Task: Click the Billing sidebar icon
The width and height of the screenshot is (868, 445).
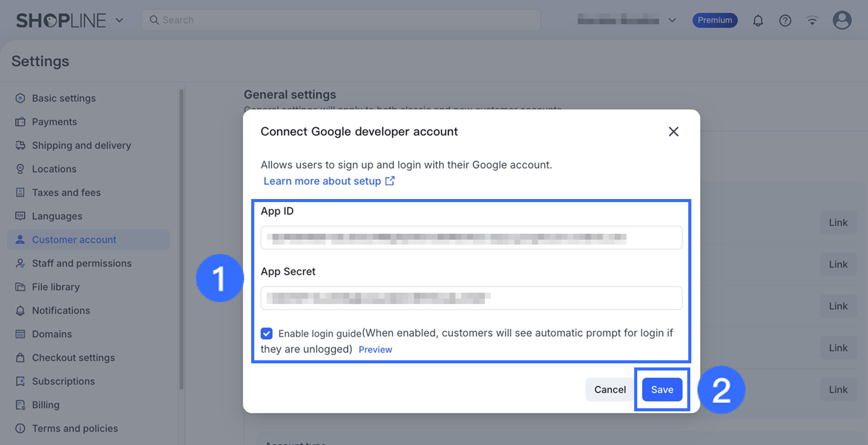Action: pos(20,405)
